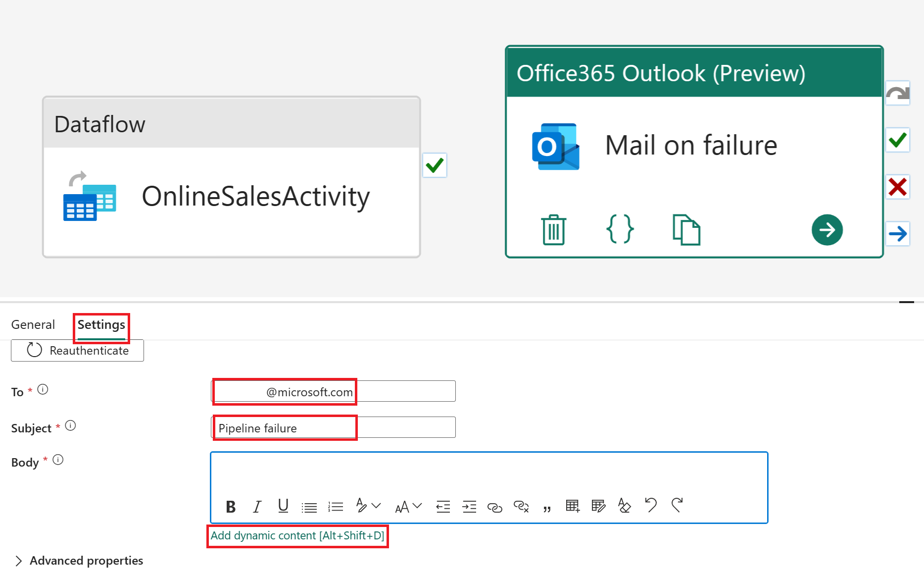Clear formatting in the body editor
The width and height of the screenshot is (924, 579).
point(624,506)
